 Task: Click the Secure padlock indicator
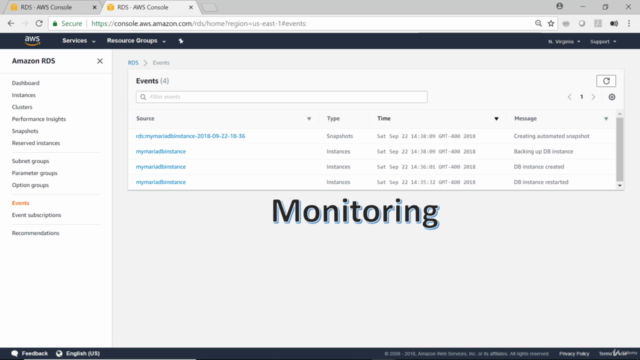67,24
